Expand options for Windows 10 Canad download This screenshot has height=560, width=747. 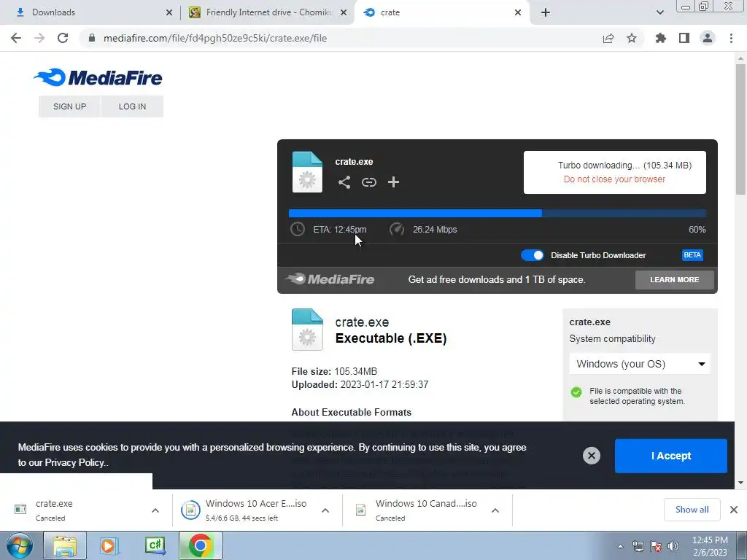point(495,510)
